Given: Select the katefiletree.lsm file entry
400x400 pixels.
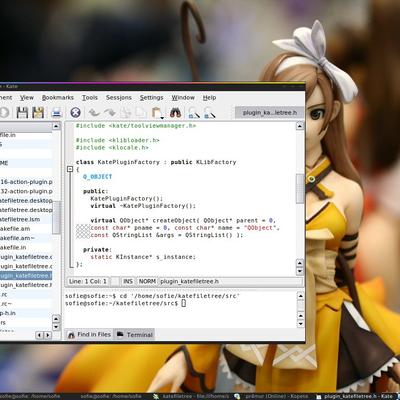Looking at the screenshot, I should (x=26, y=219).
